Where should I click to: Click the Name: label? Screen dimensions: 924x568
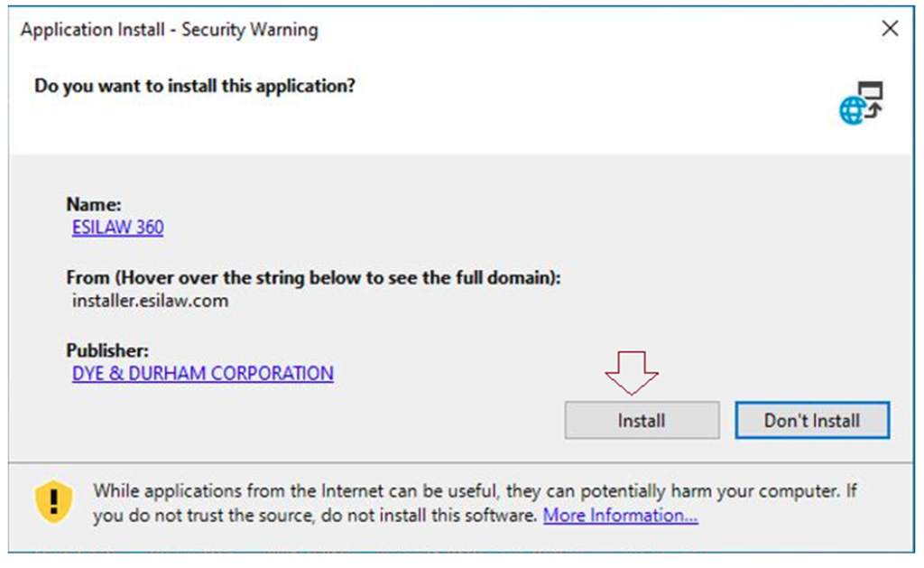[94, 204]
